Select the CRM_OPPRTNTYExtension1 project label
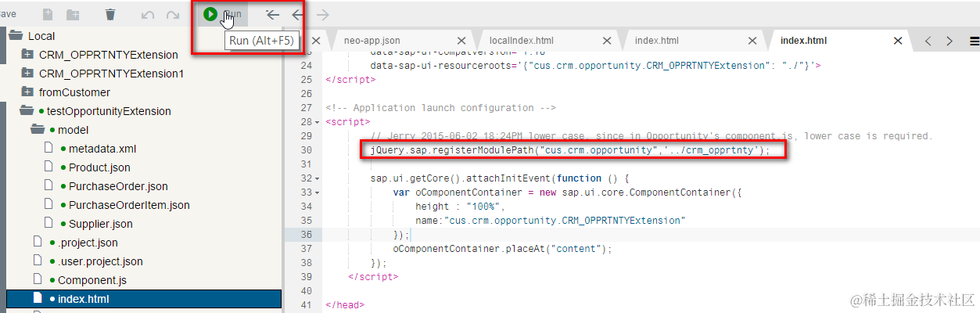 click(111, 73)
